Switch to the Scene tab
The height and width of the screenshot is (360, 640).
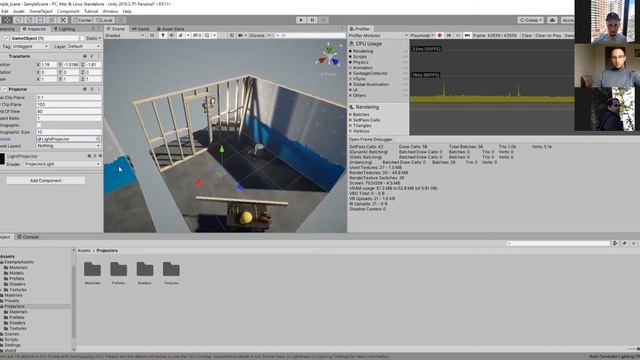coord(116,29)
